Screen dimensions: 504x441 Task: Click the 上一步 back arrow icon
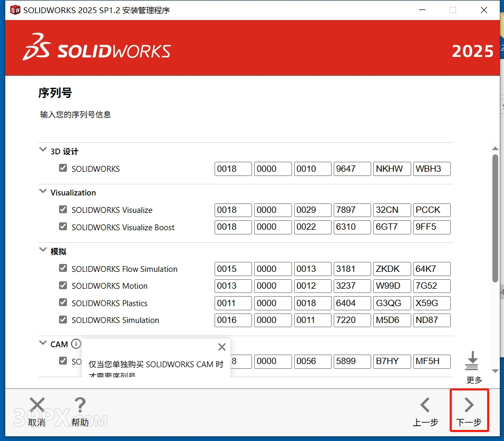coord(425,405)
